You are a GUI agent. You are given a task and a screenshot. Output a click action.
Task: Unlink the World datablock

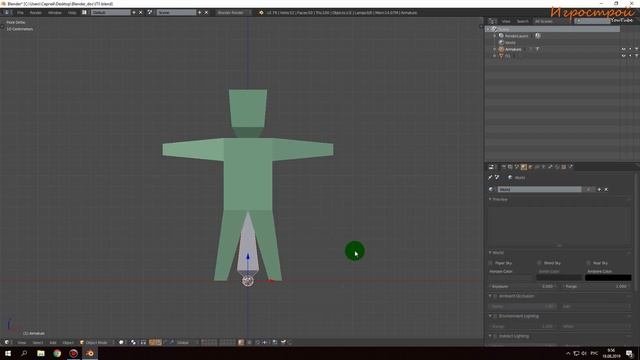coord(606,189)
